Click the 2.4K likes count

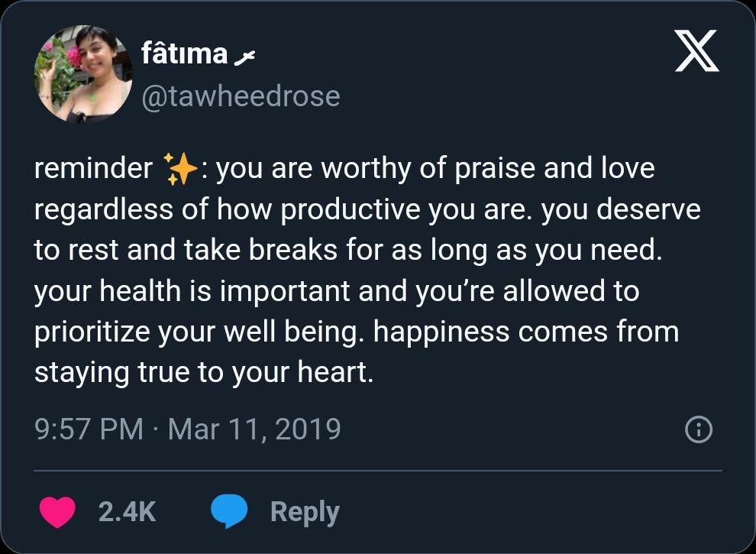pos(127,512)
